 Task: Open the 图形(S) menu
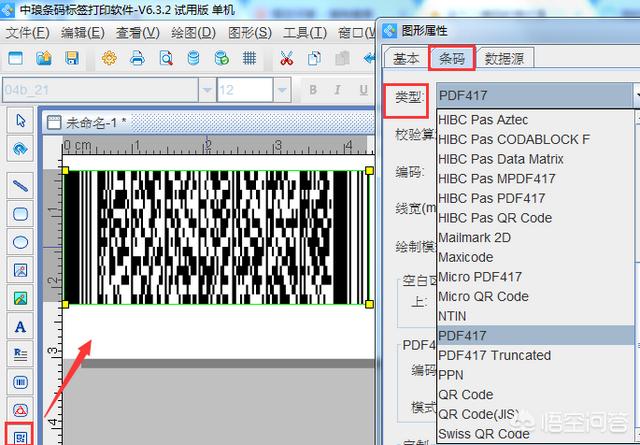[249, 33]
